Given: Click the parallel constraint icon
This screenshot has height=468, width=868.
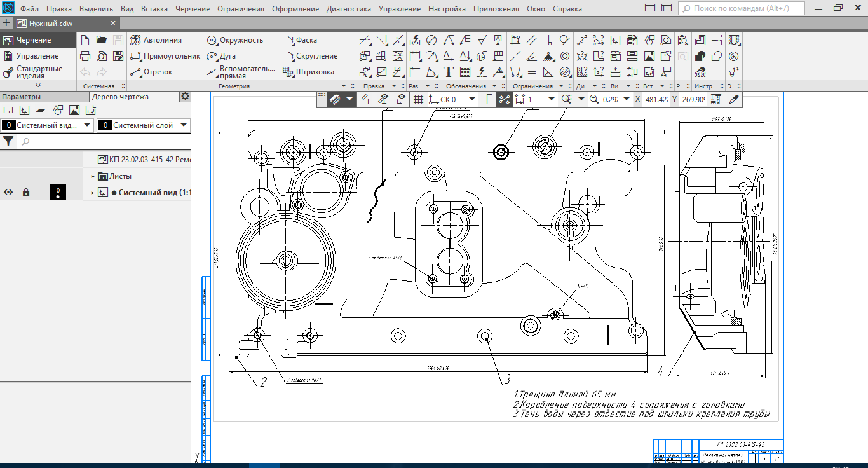Looking at the screenshot, I should click(x=532, y=39).
